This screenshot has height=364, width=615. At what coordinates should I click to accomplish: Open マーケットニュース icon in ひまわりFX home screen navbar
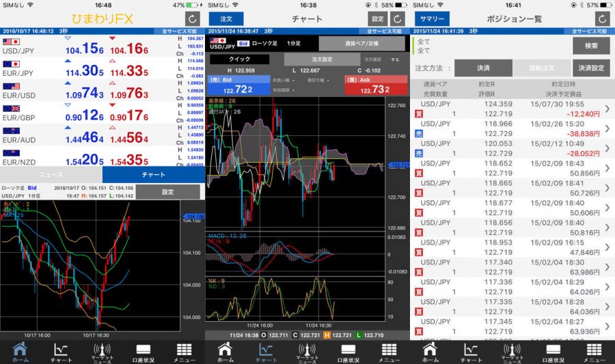(x=102, y=352)
